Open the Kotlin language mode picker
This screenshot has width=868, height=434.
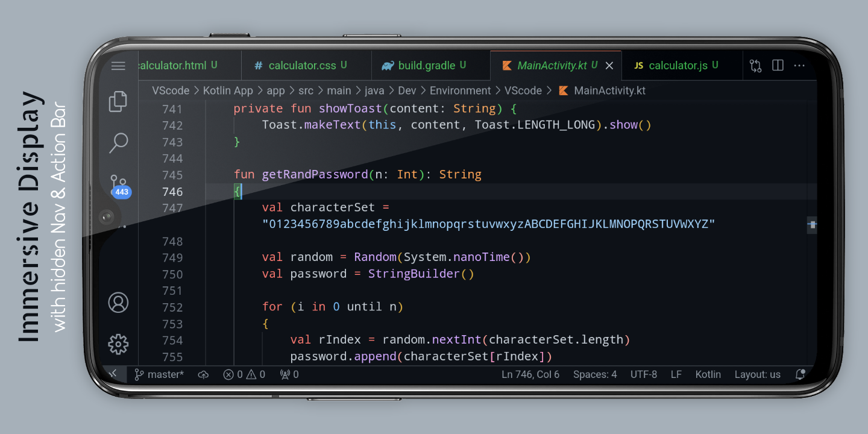(708, 375)
